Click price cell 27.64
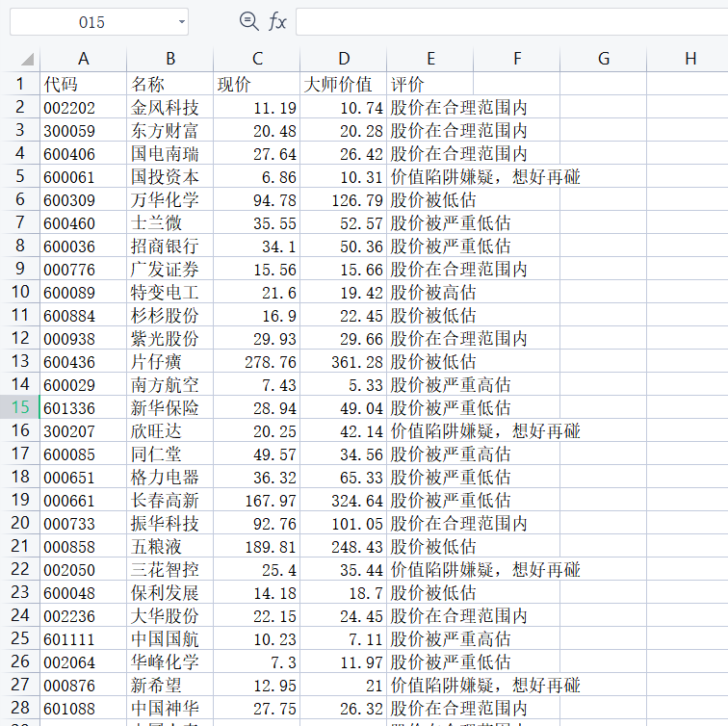This screenshot has height=726, width=728. tap(257, 154)
